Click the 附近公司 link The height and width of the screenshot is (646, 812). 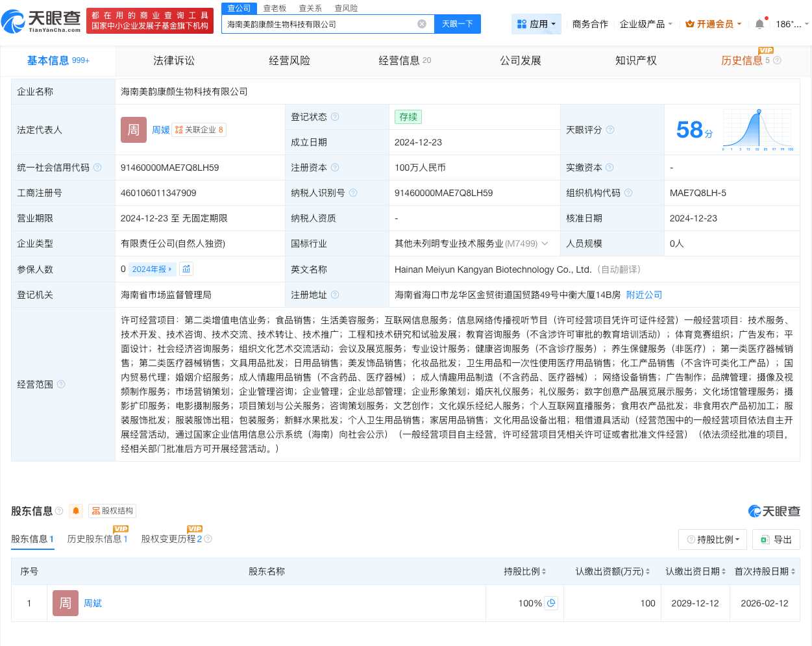(x=644, y=295)
